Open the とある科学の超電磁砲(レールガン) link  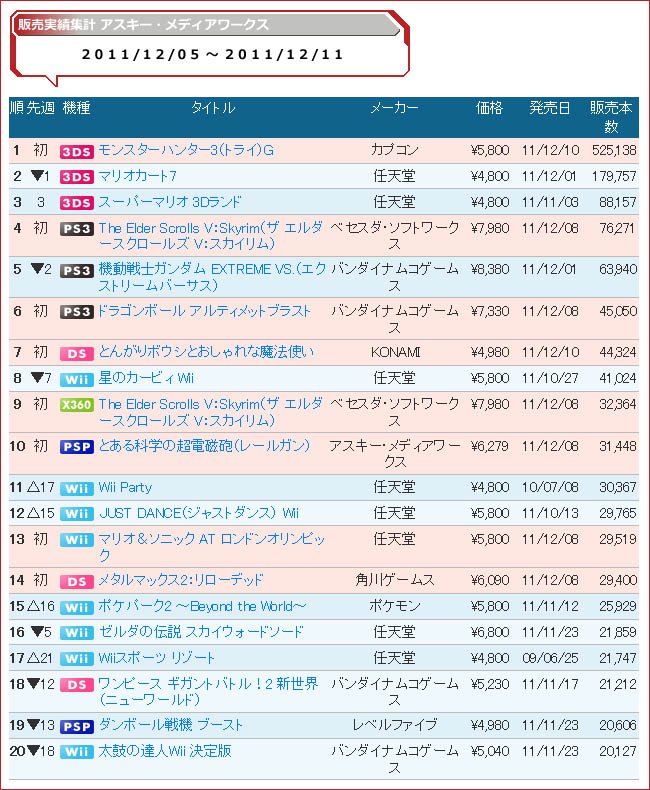tap(204, 445)
